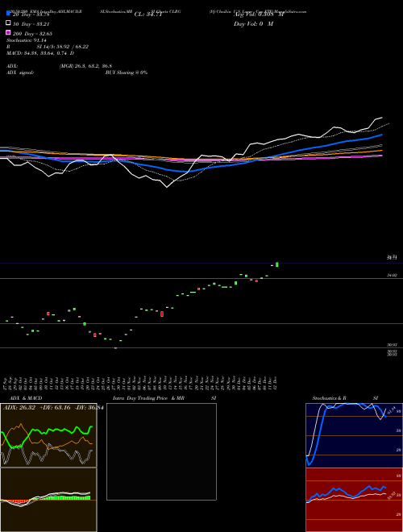Click the 'Stochastics & R' panel title
403x532 pixels.
(330, 398)
